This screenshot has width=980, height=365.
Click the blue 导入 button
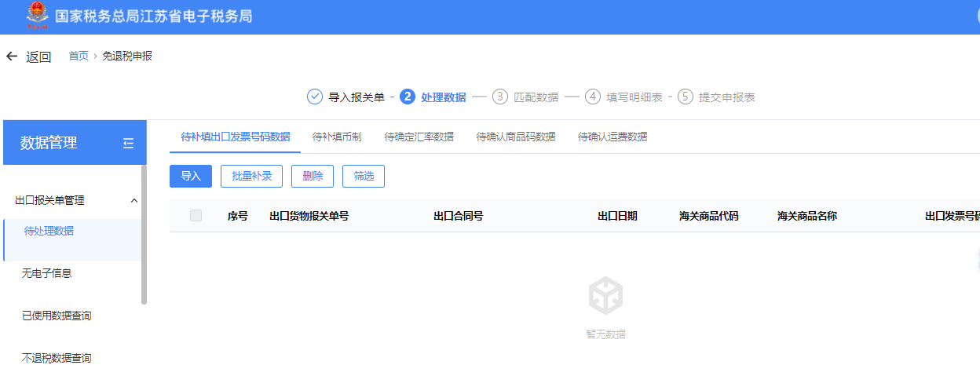coord(191,177)
